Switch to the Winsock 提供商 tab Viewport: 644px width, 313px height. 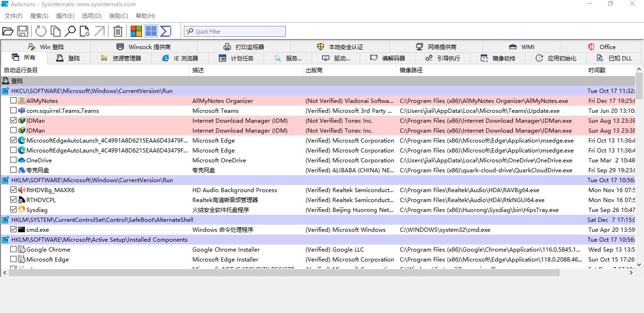(144, 47)
